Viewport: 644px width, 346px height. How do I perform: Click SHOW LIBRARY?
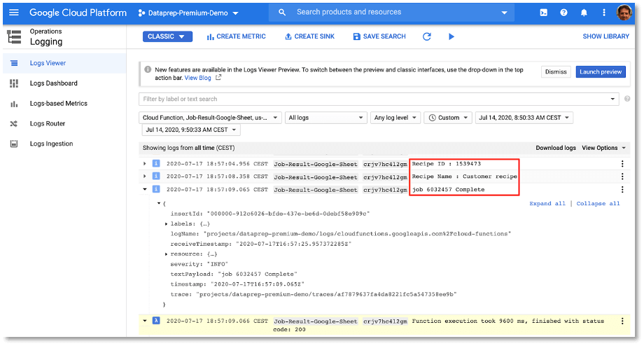click(605, 36)
